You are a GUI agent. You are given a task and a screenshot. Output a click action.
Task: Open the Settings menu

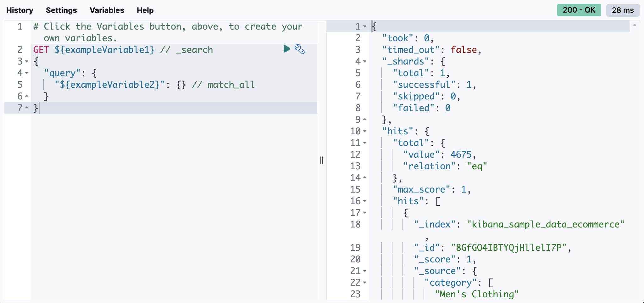click(x=61, y=10)
